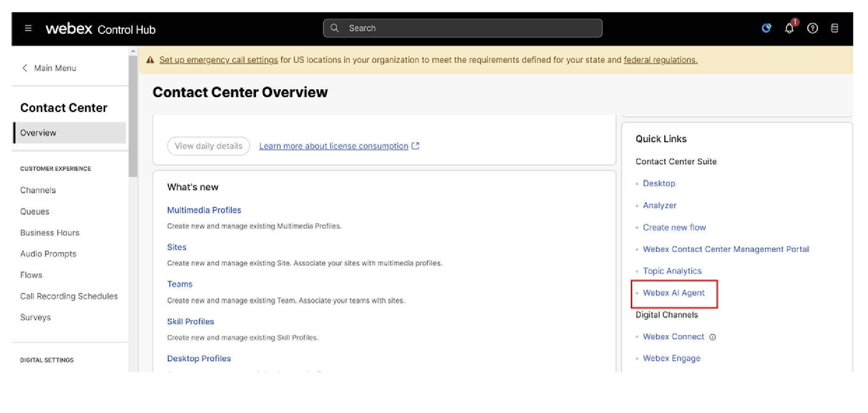The image size is (868, 413).
Task: Open the Skill Profiles link
Action: pyautogui.click(x=190, y=322)
